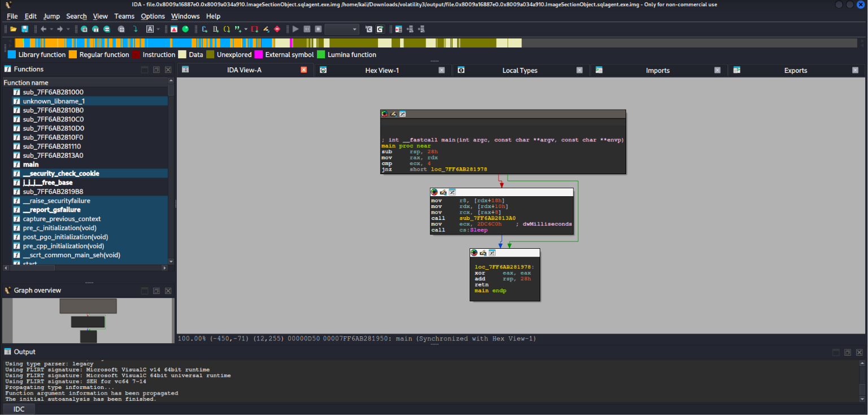
Task: Click the graph overview panel icon
Action: click(8, 291)
